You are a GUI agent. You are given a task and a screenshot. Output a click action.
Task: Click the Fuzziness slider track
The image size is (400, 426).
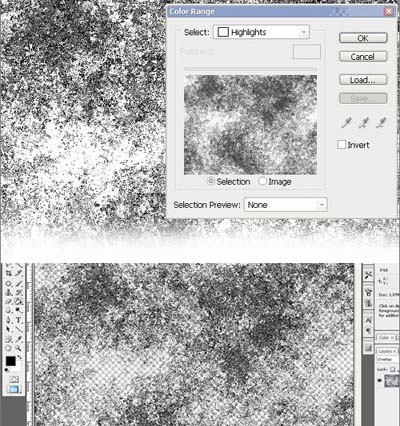point(250,69)
